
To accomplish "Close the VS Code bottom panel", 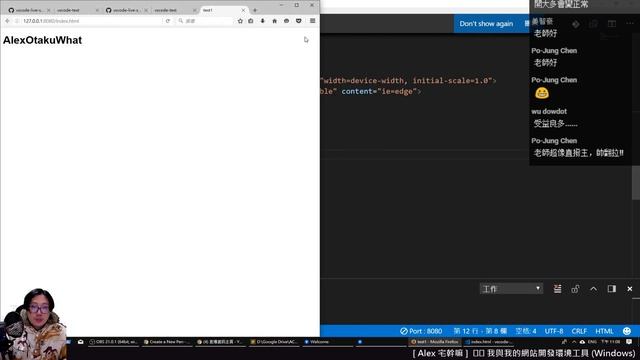I will point(630,289).
